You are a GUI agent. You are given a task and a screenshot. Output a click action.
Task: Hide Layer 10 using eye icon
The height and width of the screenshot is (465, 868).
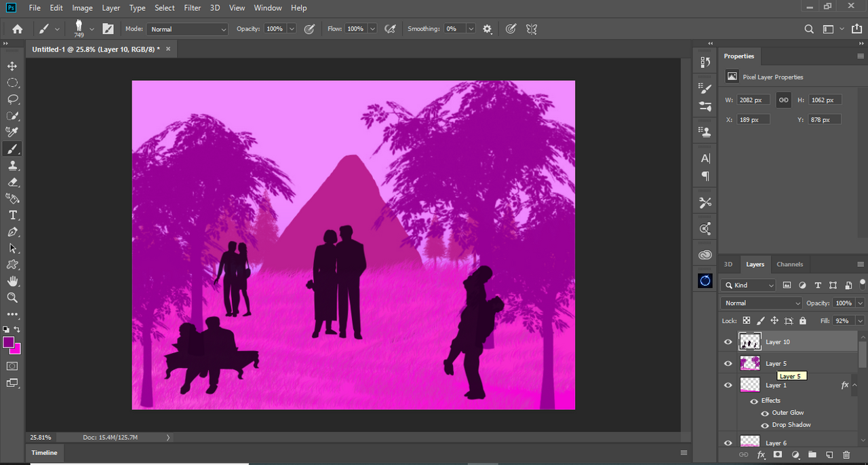[728, 342]
